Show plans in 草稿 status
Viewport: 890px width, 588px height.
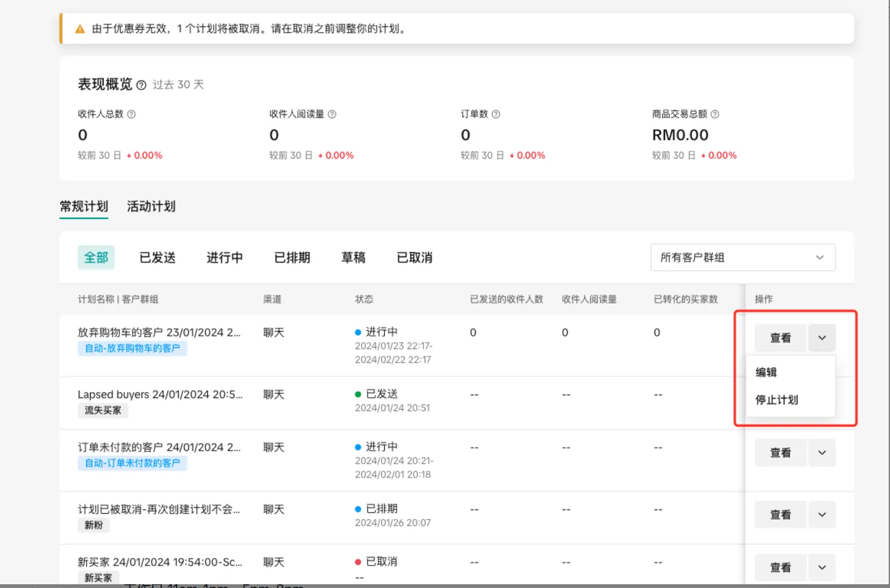354,257
